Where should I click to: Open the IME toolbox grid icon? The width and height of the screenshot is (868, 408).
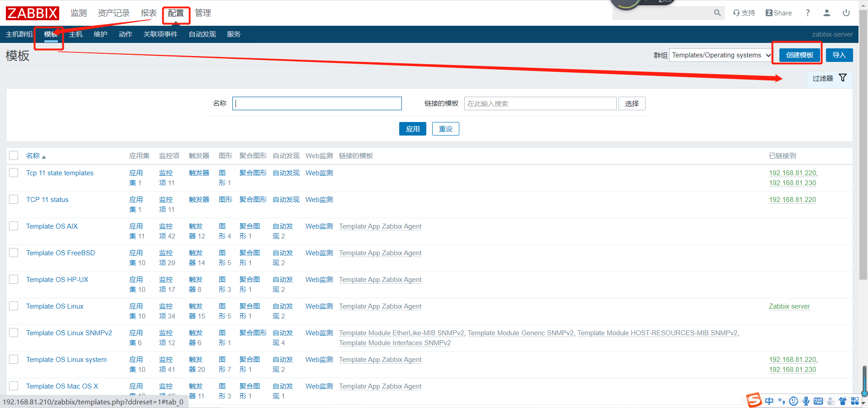(x=854, y=401)
